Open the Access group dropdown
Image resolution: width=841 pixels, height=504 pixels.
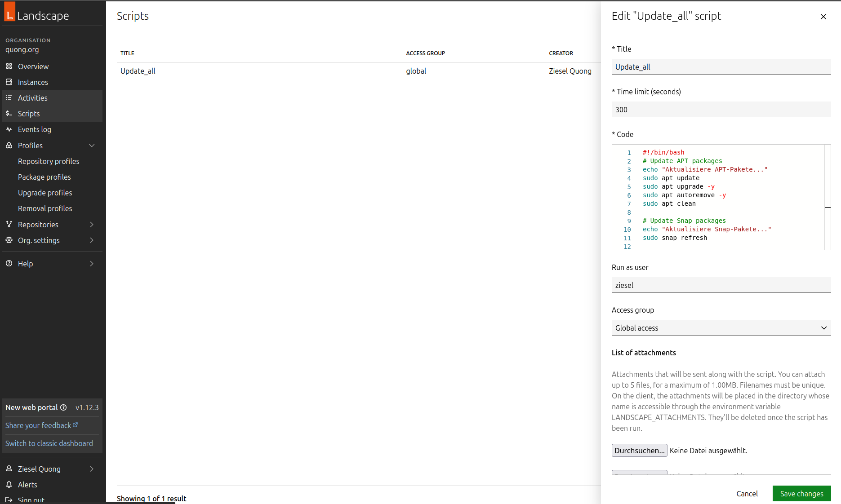[721, 328]
